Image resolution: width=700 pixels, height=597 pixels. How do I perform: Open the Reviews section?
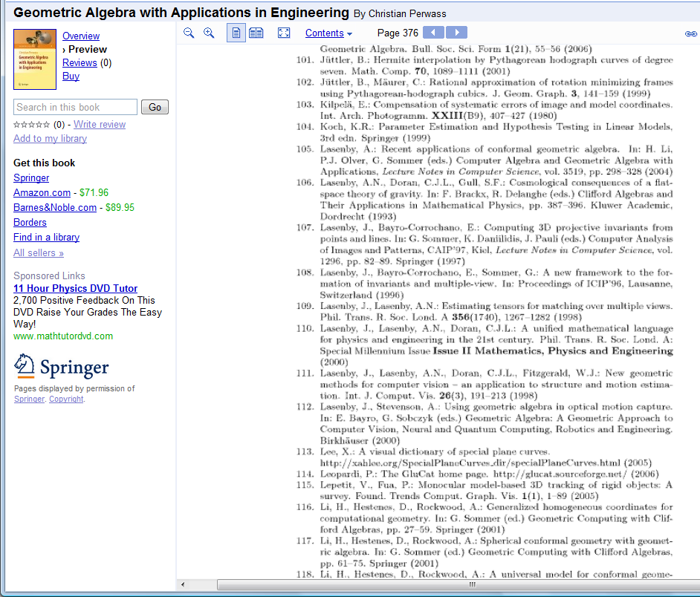point(80,63)
